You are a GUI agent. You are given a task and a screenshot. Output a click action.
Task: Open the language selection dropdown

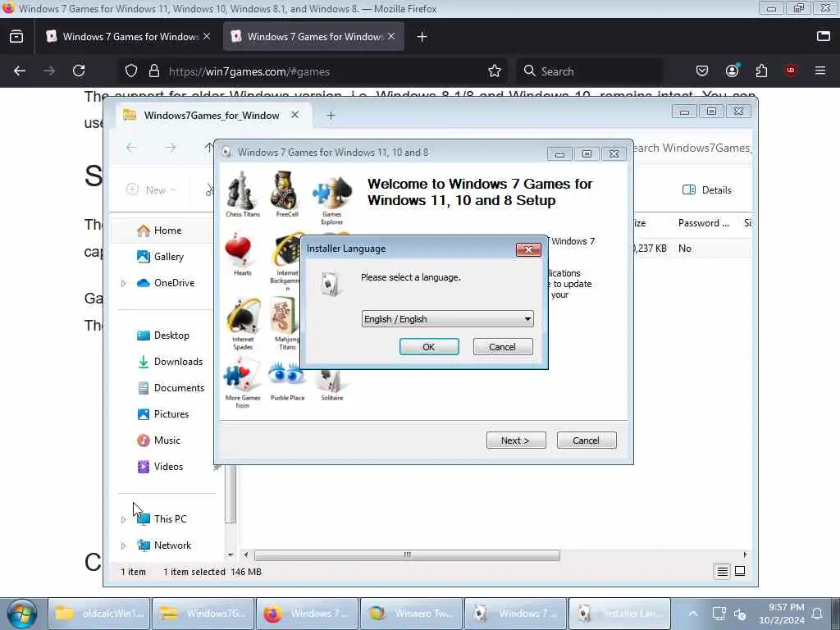pyautogui.click(x=447, y=319)
